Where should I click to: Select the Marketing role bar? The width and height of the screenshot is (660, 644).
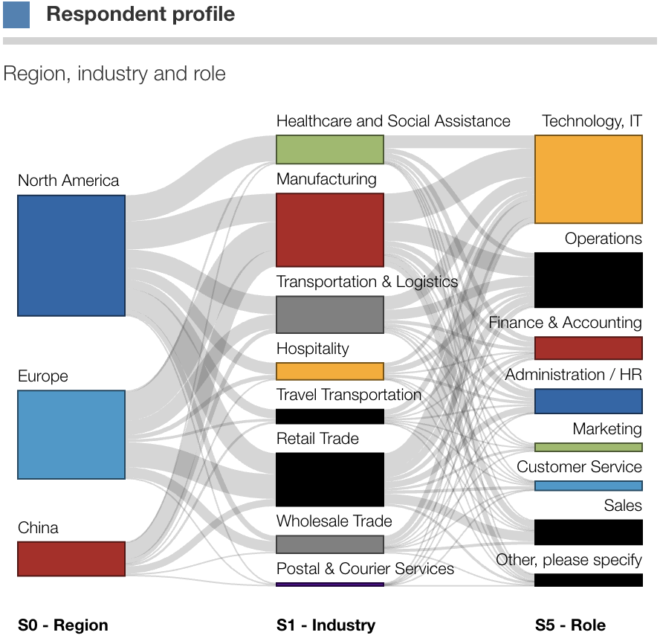[589, 448]
